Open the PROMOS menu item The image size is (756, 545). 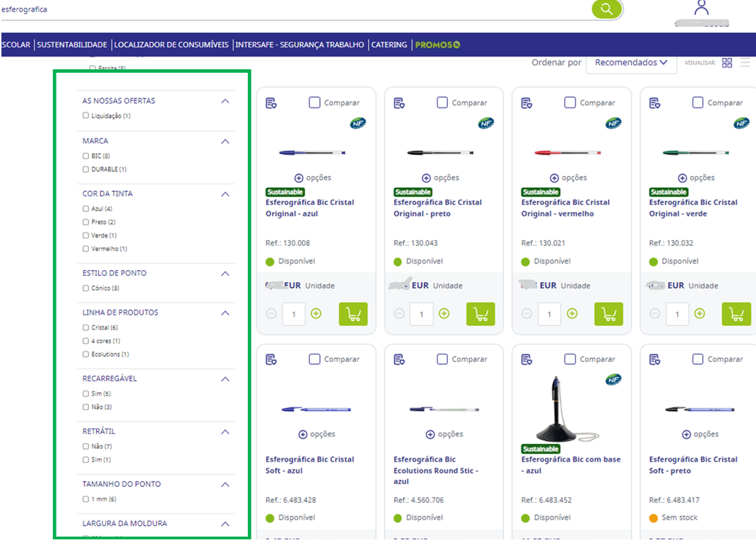437,45
